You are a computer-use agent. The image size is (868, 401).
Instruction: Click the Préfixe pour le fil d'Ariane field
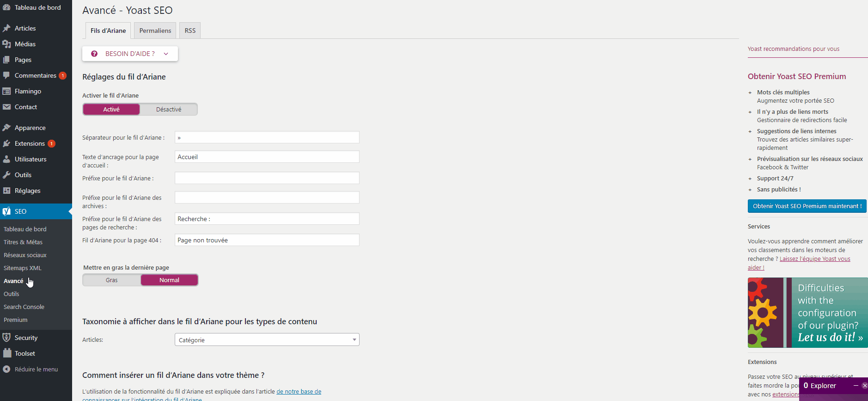[267, 178]
